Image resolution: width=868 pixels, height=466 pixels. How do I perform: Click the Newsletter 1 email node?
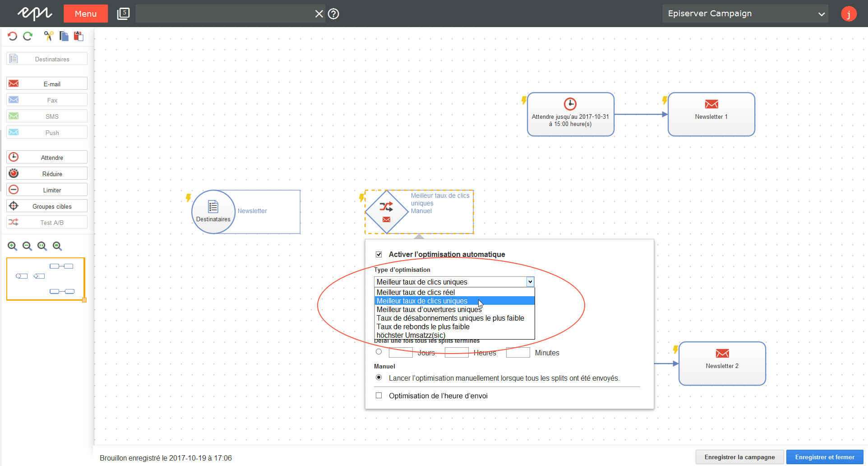[711, 114]
